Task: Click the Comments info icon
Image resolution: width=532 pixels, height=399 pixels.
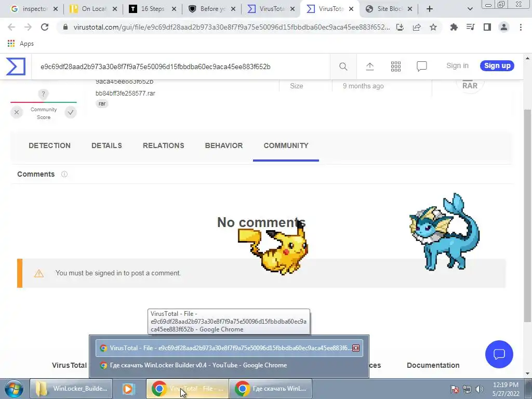Action: [x=64, y=174]
